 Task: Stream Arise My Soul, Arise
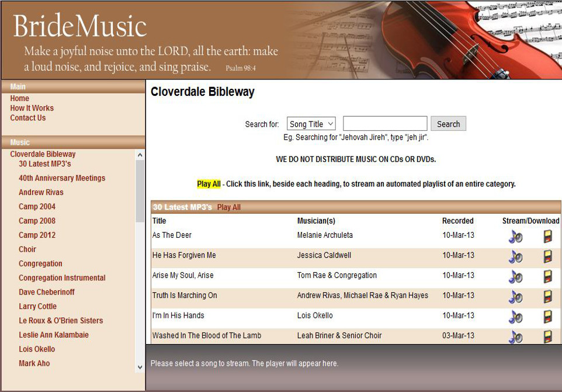pyautogui.click(x=515, y=277)
